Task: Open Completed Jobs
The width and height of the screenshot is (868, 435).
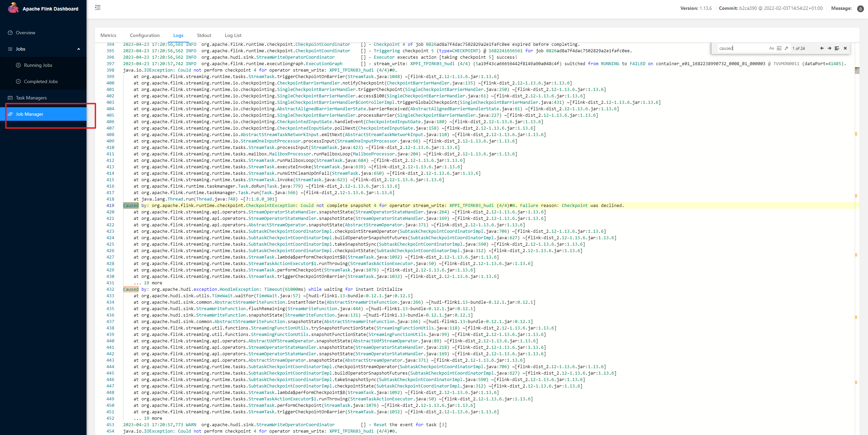Action: (43, 81)
